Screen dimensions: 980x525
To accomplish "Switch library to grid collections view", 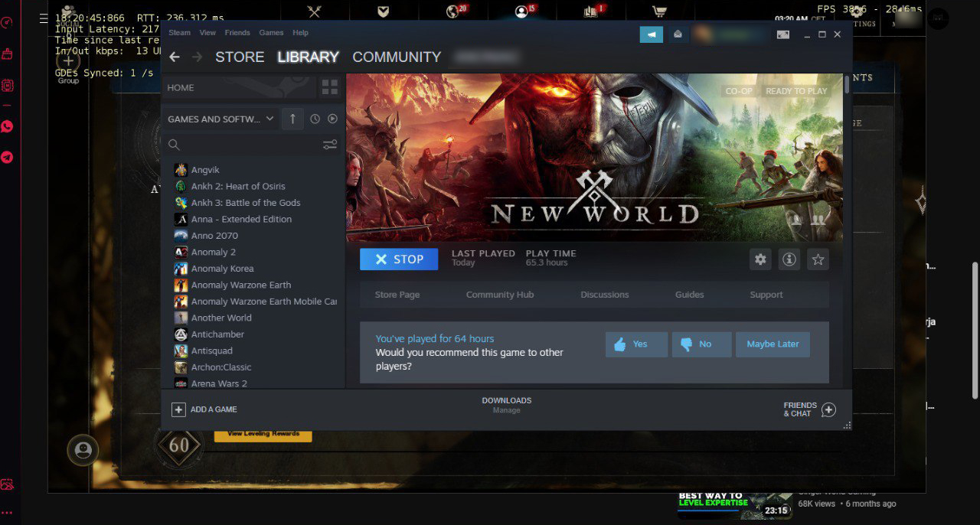I will (330, 87).
